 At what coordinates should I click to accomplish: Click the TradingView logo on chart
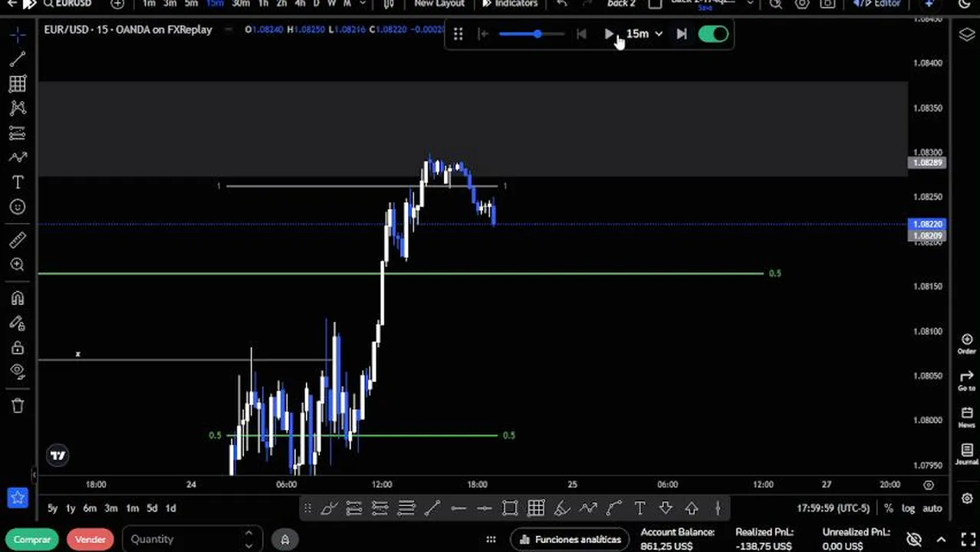pyautogui.click(x=58, y=455)
